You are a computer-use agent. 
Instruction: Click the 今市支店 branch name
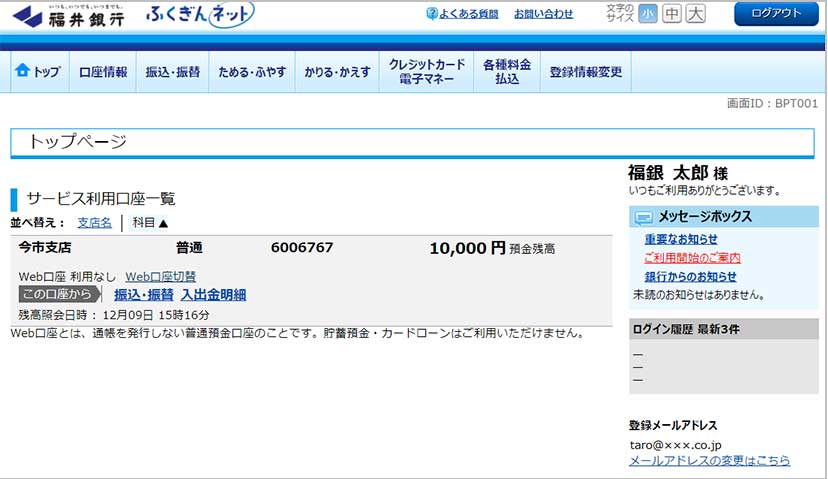tap(45, 247)
